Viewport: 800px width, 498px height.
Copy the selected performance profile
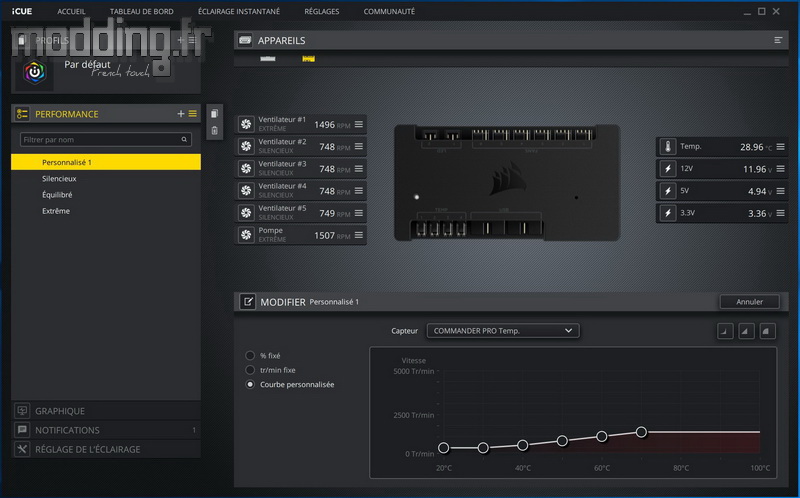(x=214, y=113)
